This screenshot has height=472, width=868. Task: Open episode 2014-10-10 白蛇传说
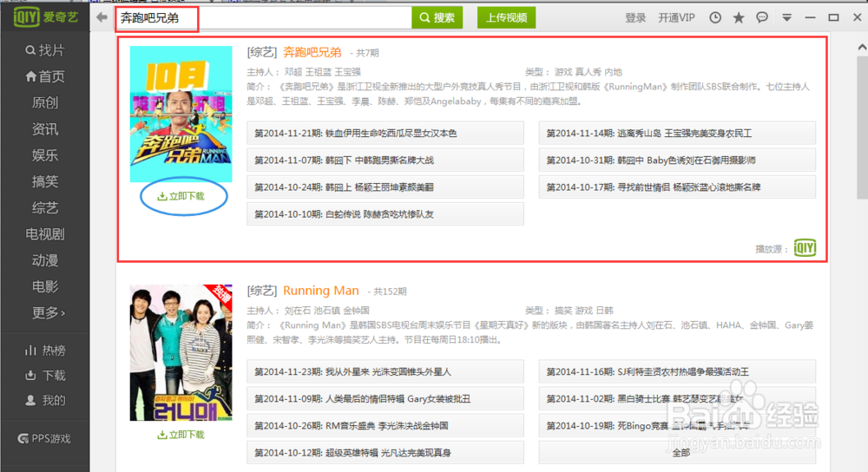385,214
